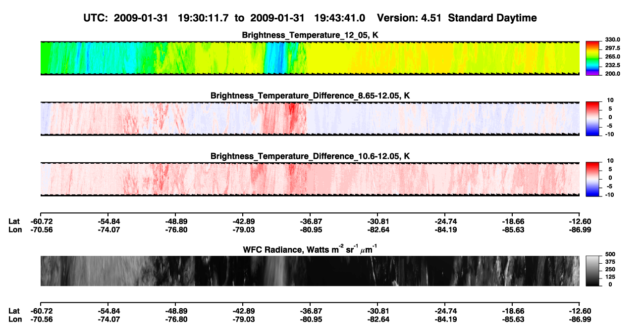Image resolution: width=644 pixels, height=330 pixels.
Task: Click the 'WFC Radiance' panel title
Action: 310,249
